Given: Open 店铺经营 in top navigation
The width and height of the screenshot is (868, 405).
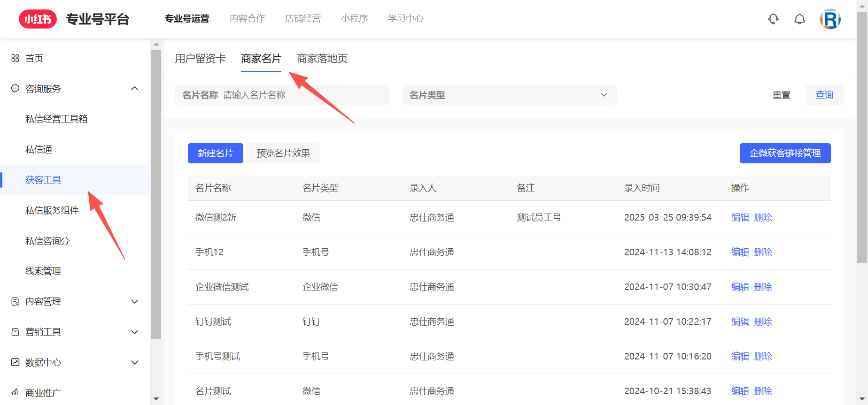Looking at the screenshot, I should [303, 19].
